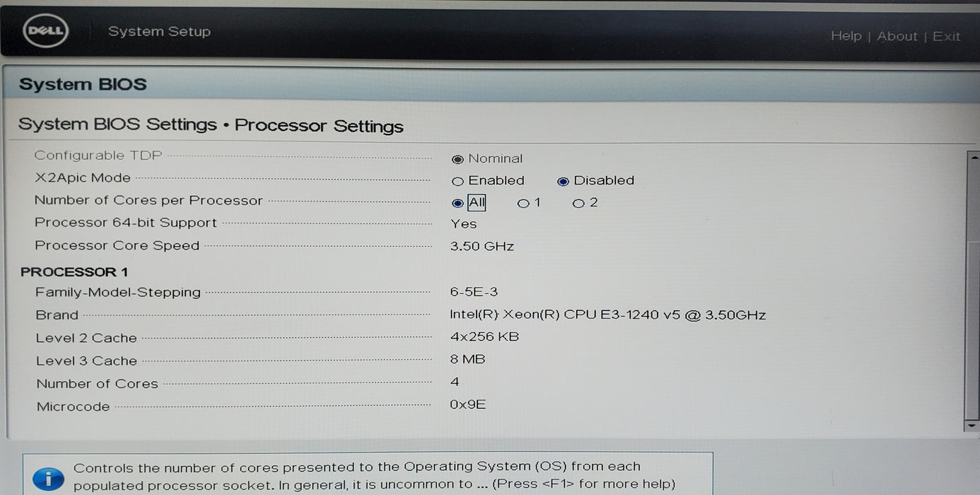Click the Configurable TDP label
980x495 pixels.
coord(98,156)
